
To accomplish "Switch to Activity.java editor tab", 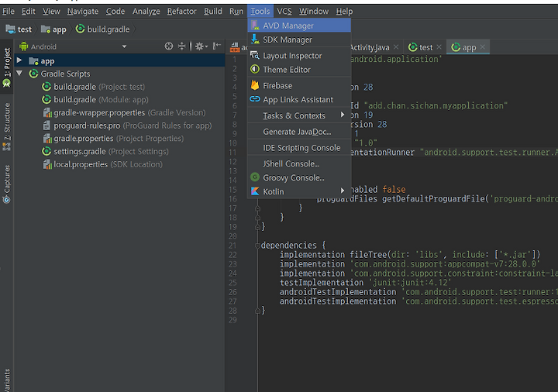I will 370,47.
